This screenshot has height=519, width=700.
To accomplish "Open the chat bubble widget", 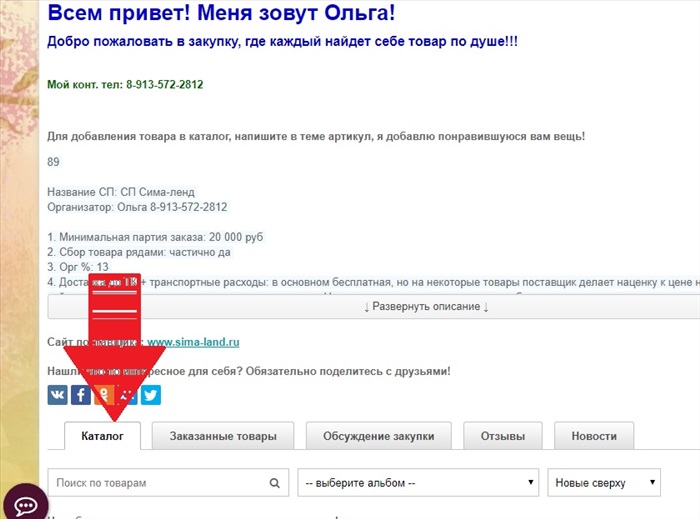I will pos(25,504).
